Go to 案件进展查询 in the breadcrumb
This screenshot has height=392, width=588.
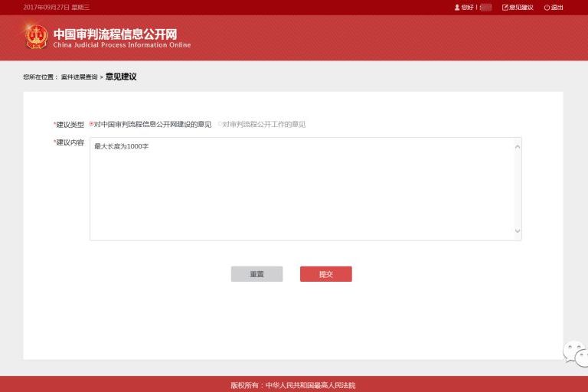pyautogui.click(x=80, y=77)
